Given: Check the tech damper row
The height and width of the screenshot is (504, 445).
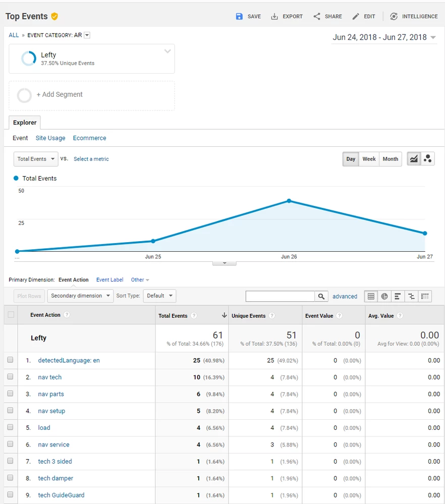Looking at the screenshot, I should click(10, 478).
